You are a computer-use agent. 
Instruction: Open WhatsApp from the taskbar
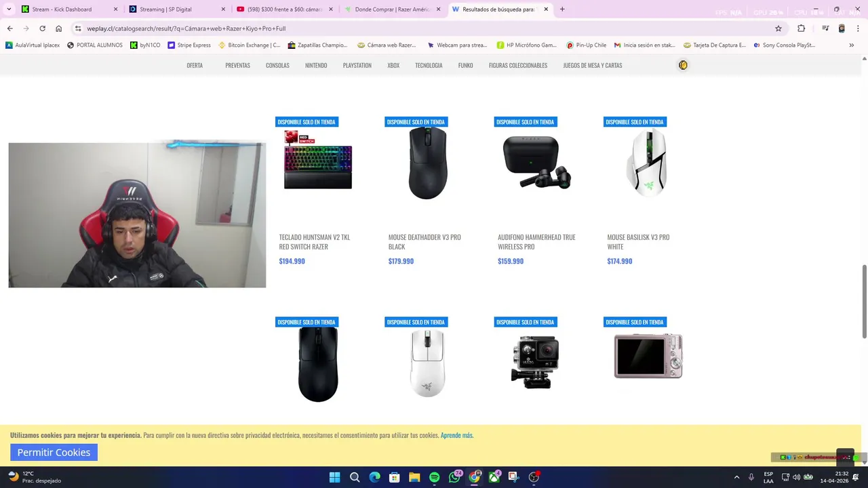(454, 477)
